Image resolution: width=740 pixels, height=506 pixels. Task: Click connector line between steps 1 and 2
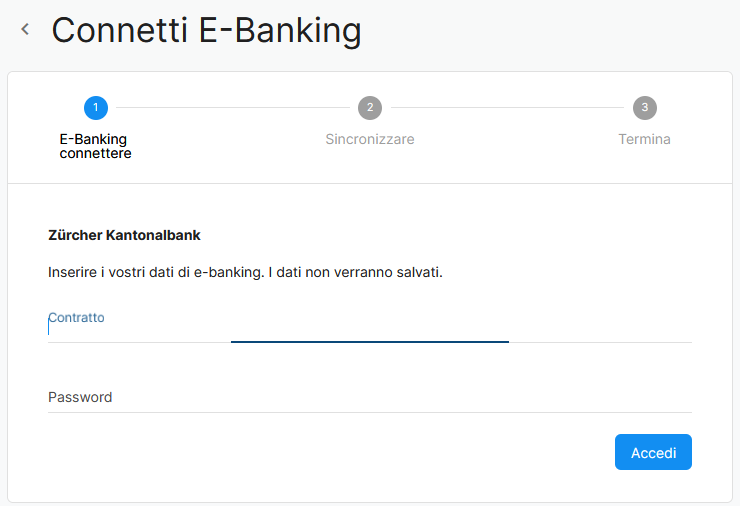[x=232, y=108]
